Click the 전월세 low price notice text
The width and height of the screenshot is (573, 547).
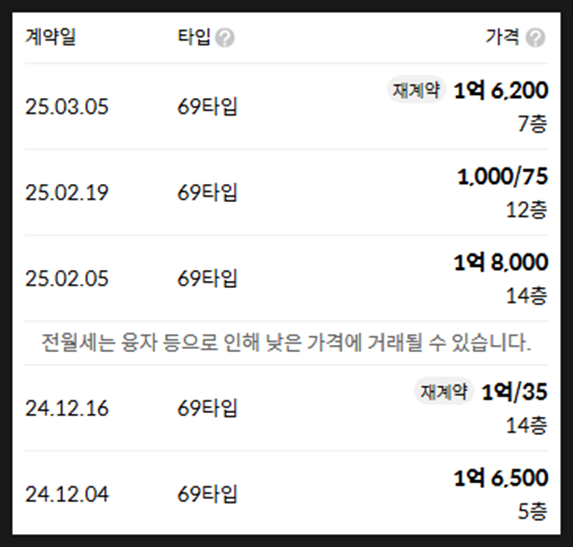pos(286,342)
